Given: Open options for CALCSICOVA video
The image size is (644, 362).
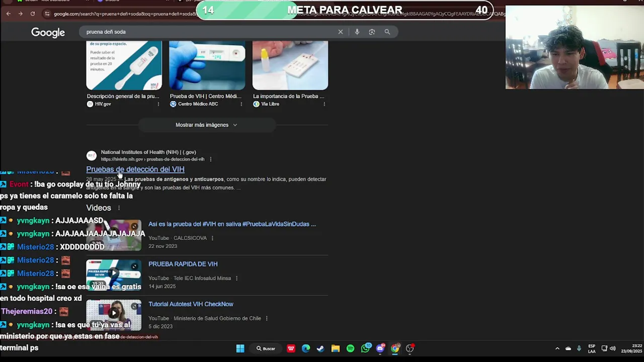Looking at the screenshot, I should [x=212, y=238].
